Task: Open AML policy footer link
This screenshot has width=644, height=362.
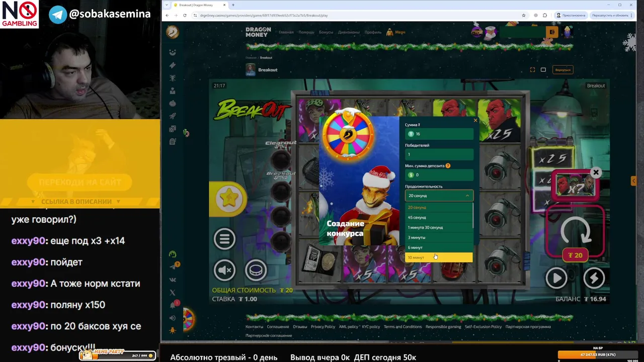Action: pyautogui.click(x=349, y=327)
